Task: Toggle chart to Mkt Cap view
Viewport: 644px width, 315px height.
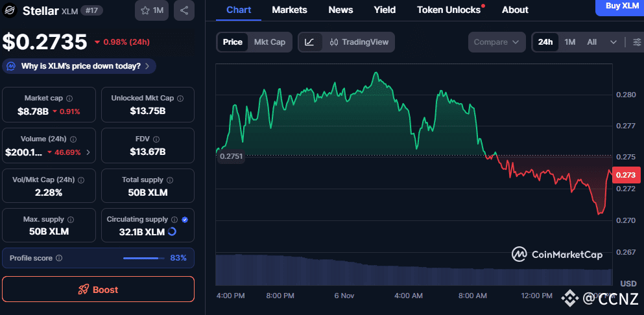Action: click(x=269, y=42)
